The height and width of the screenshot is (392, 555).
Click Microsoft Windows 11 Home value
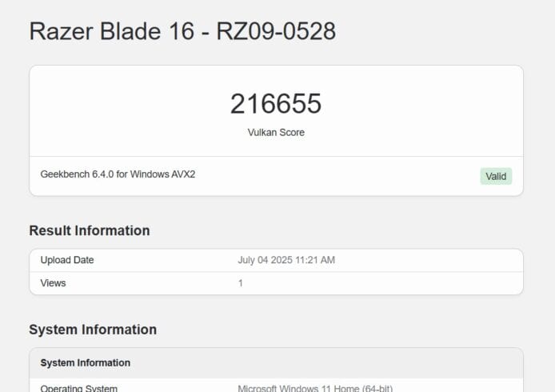315,388
